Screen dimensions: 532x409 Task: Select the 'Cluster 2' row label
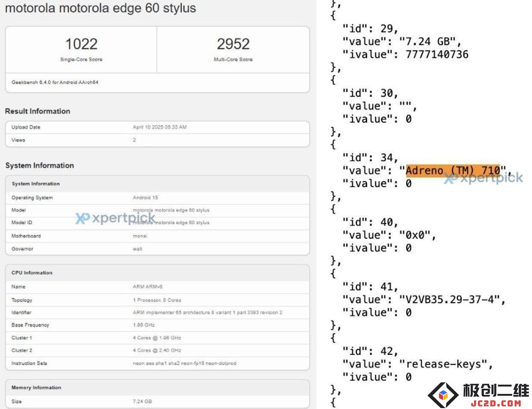(22, 350)
